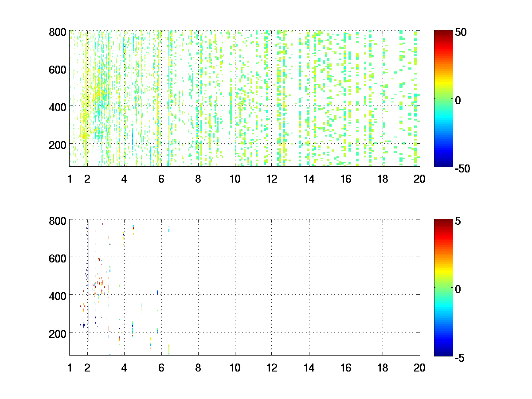Select y-axis tick '600' of upper plot
Screen dimensions: 532x399
pos(58,69)
